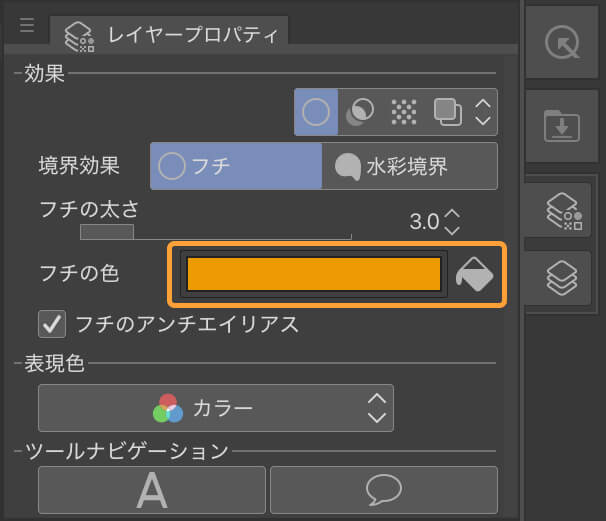Open the material download folder icon
Image resolution: width=606 pixels, height=521 pixels.
point(562,126)
